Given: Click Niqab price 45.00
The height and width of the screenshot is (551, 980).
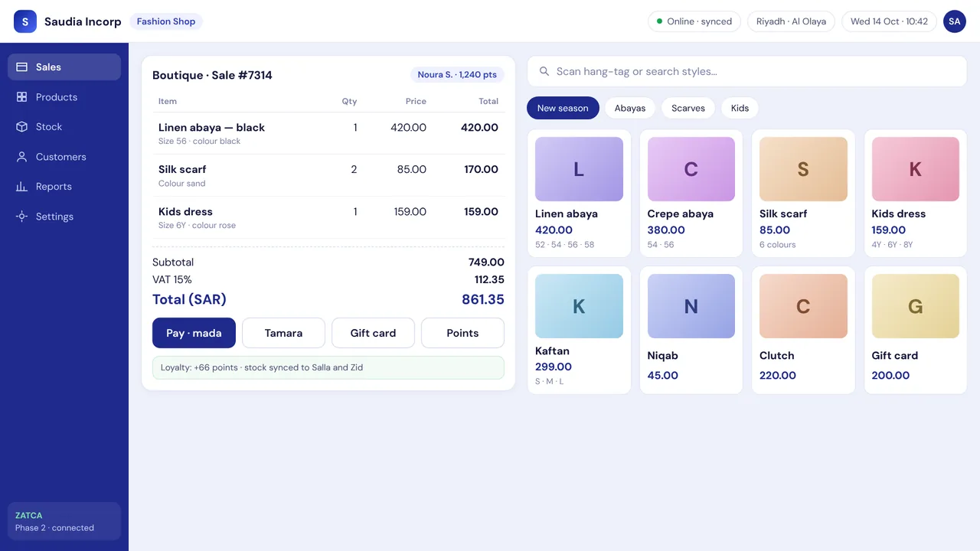Looking at the screenshot, I should [663, 375].
